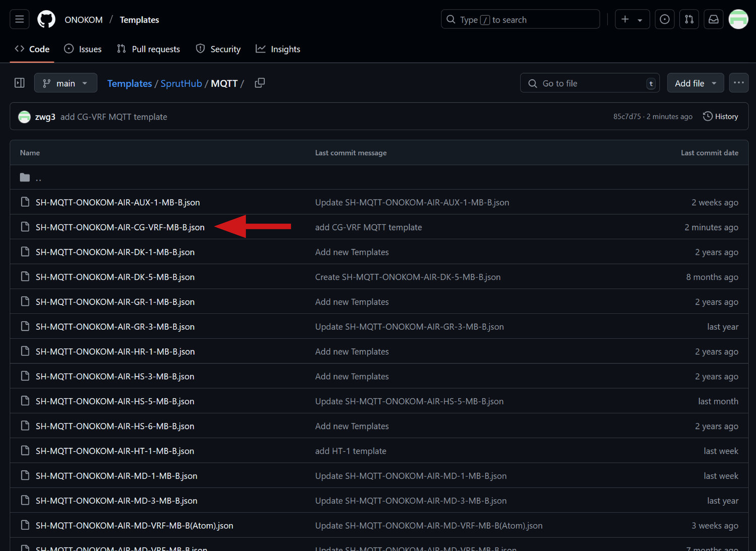The image size is (756, 551).
Task: Expand the main branch dropdown
Action: click(66, 83)
